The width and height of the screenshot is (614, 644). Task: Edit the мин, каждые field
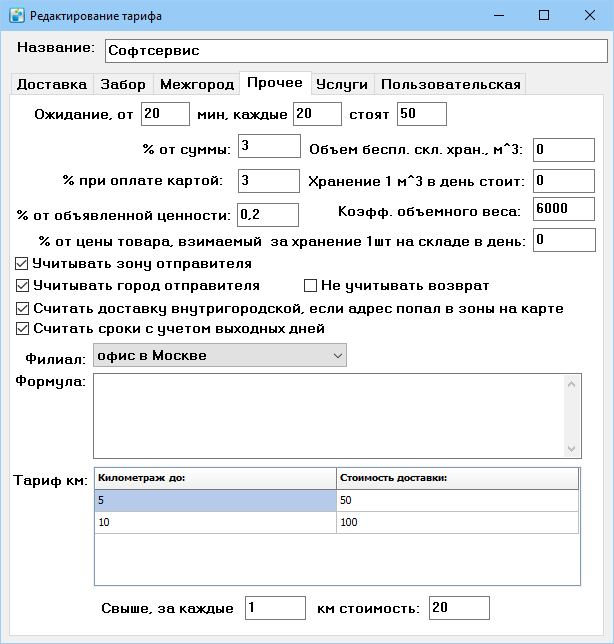click(317, 114)
